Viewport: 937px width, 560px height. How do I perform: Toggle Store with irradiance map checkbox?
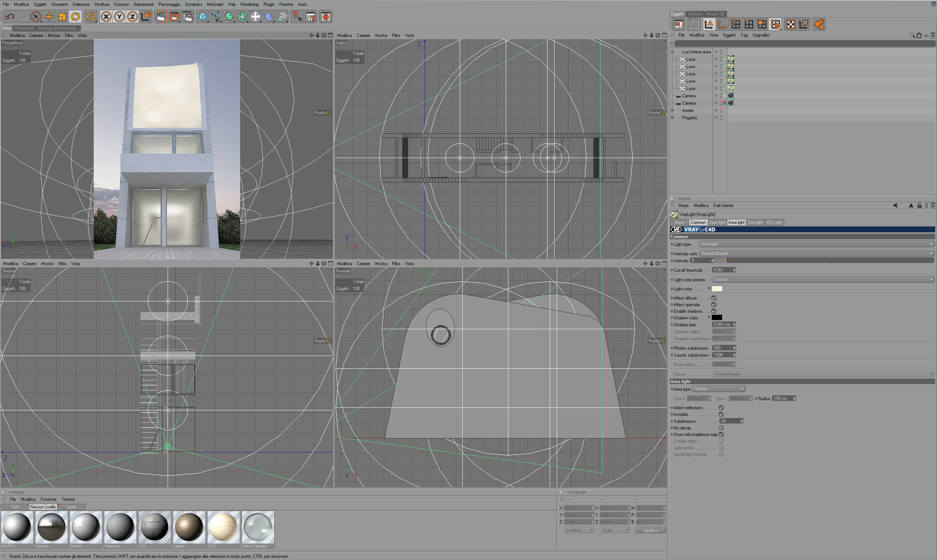721,435
